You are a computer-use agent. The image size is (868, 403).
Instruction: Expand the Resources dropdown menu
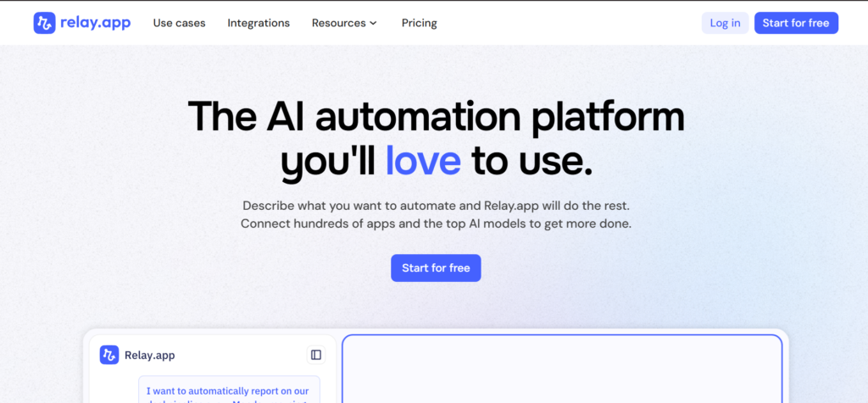click(344, 23)
